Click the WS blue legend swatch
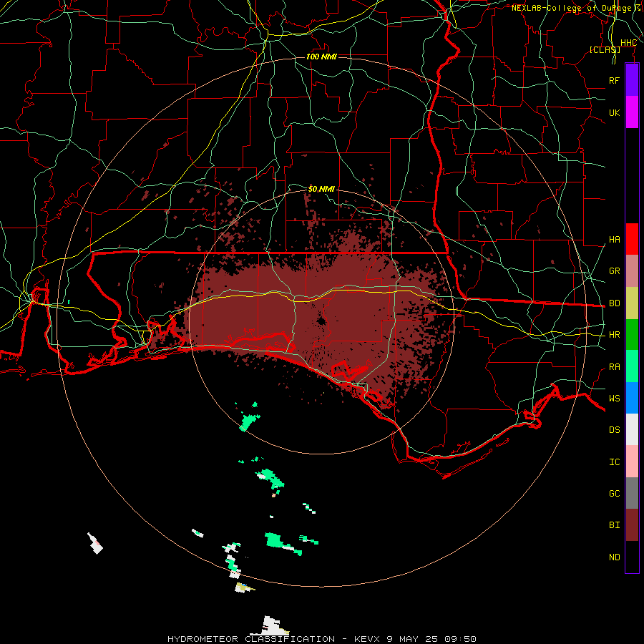 (x=632, y=398)
